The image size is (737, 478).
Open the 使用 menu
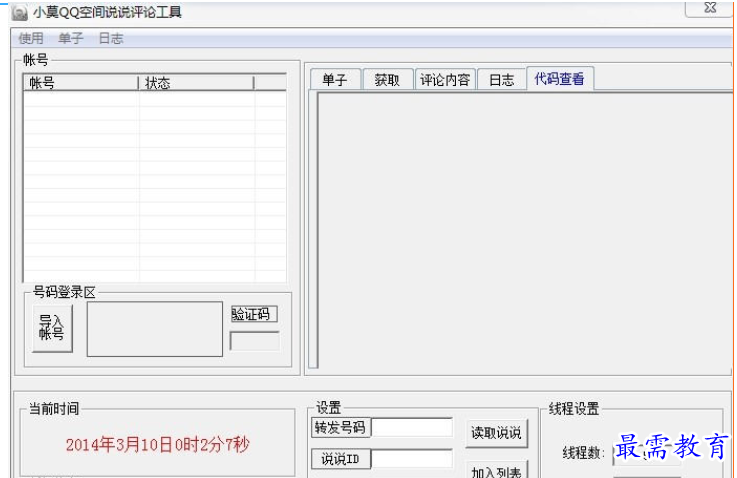pos(31,38)
